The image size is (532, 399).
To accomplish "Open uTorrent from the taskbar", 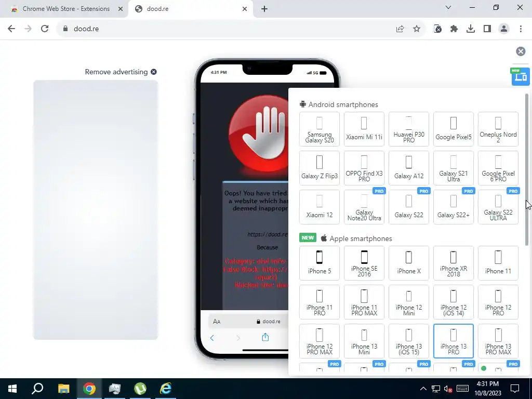I will click(140, 389).
